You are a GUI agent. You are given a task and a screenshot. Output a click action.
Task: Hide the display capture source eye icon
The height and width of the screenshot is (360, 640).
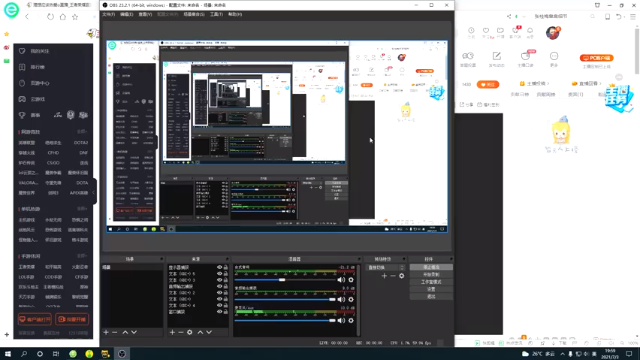220,267
